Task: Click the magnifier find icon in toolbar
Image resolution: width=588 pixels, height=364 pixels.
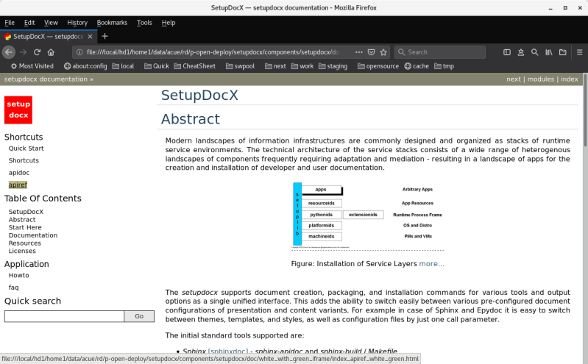Action: (x=535, y=52)
